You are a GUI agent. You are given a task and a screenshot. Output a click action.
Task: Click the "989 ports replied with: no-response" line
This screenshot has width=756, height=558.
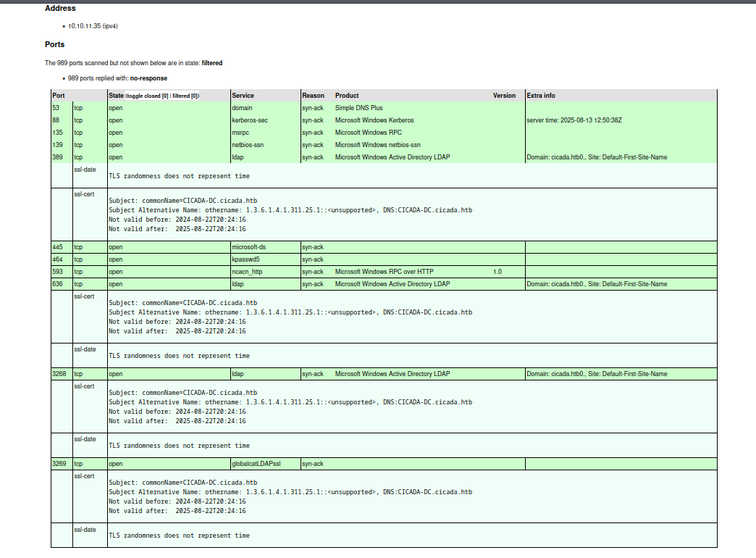coord(117,78)
